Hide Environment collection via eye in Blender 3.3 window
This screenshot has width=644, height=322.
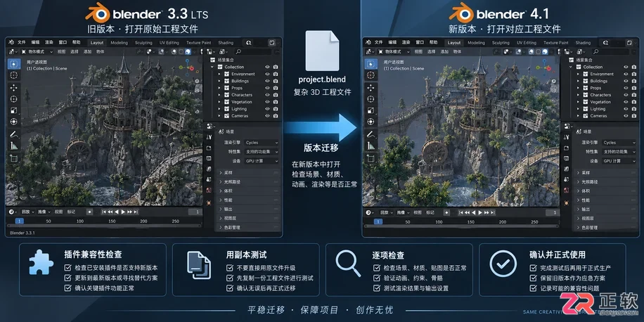click(267, 74)
